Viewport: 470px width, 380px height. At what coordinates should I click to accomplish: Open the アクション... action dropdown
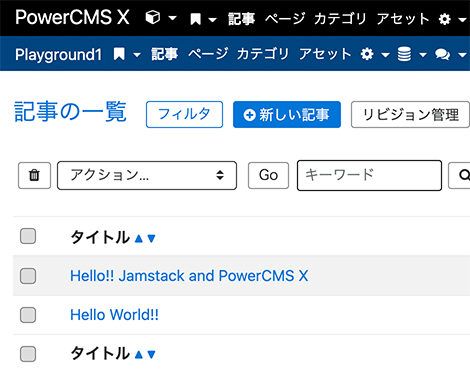147,175
